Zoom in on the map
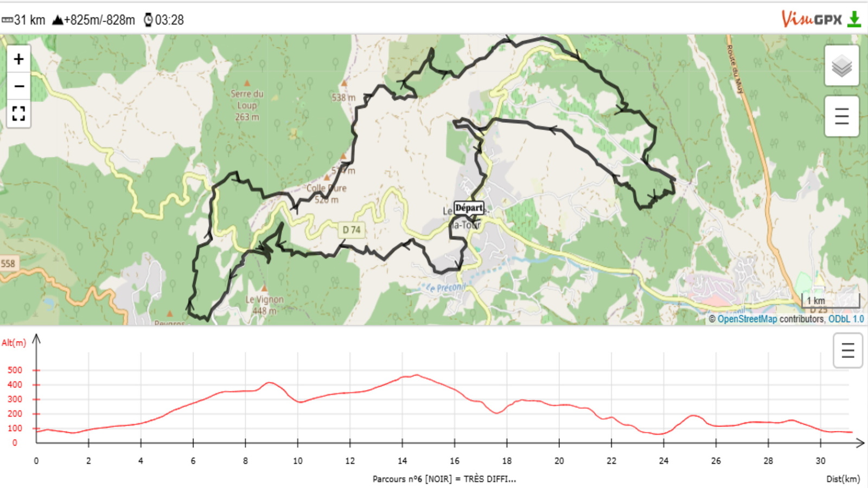 coord(18,59)
